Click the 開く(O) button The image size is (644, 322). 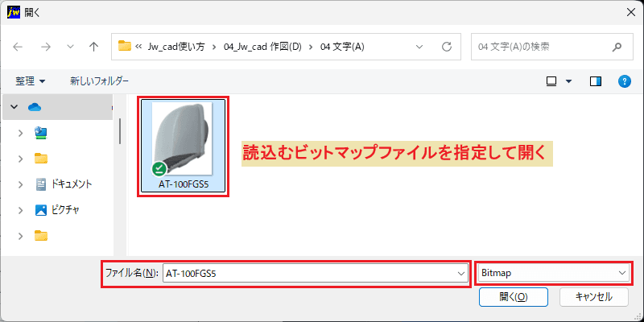tap(514, 296)
